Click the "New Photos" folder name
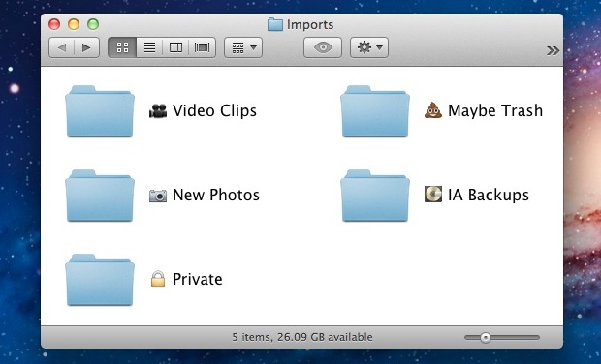This screenshot has width=601, height=364. [216, 195]
